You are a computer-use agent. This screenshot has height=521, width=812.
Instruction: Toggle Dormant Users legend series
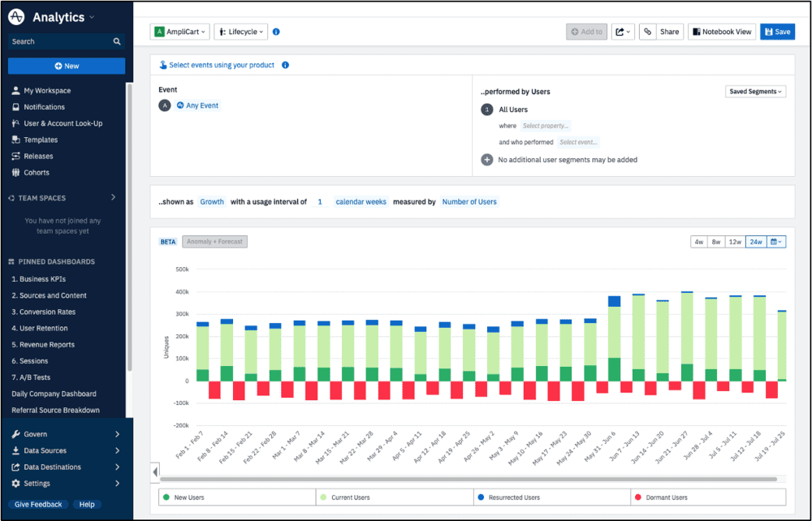[708, 497]
